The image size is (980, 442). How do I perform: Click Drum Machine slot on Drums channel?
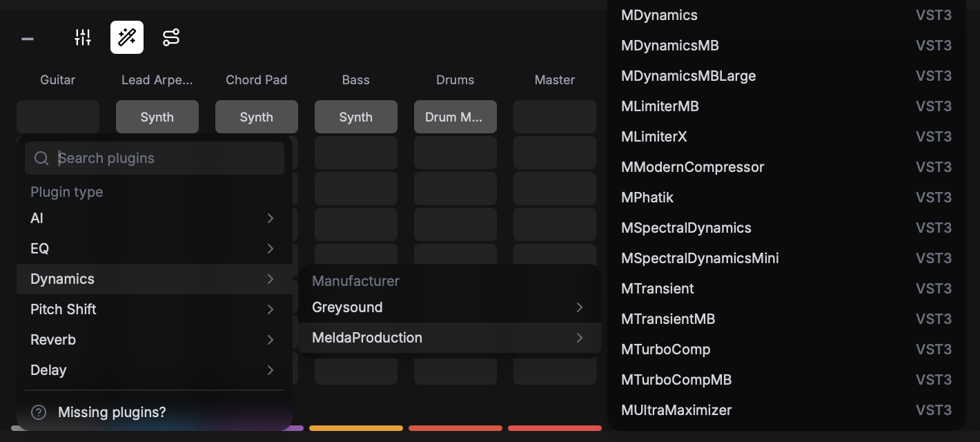tap(455, 117)
